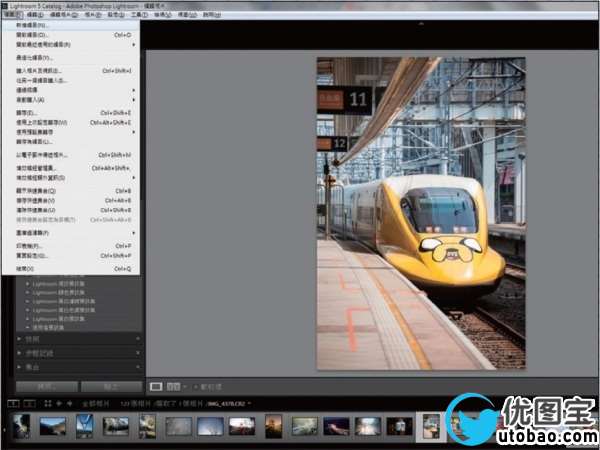Close the open 檔案(F) File menu
The height and width of the screenshot is (450, 600).
coord(12,15)
